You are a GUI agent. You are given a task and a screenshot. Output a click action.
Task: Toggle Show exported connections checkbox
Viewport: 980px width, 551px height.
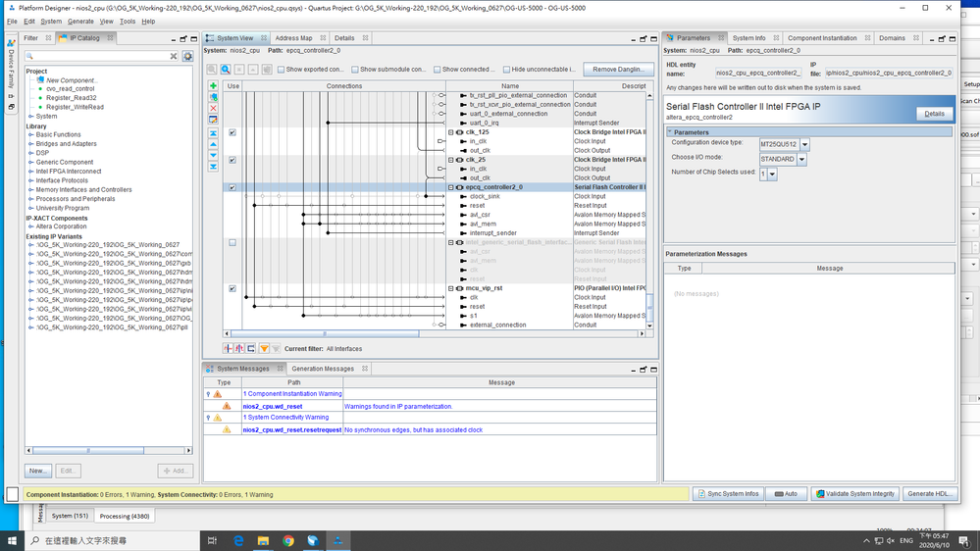tap(282, 70)
